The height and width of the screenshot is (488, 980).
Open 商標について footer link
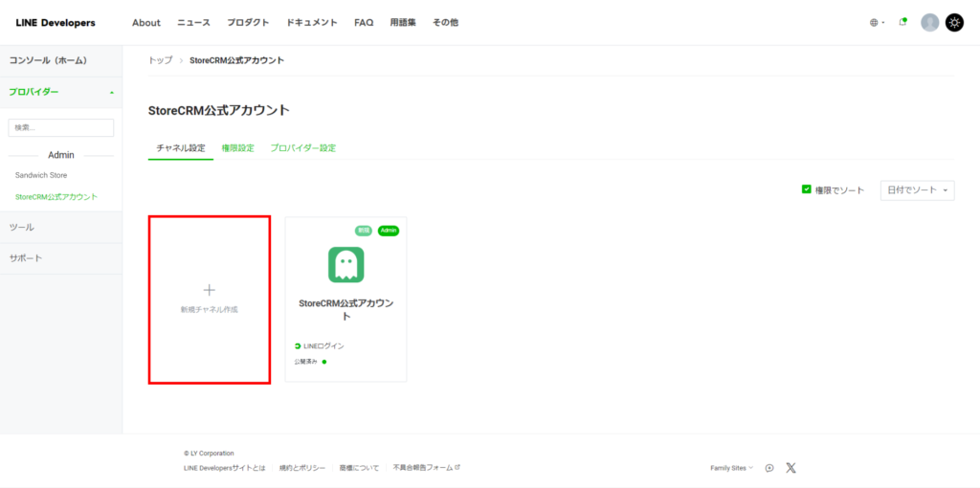pos(359,467)
